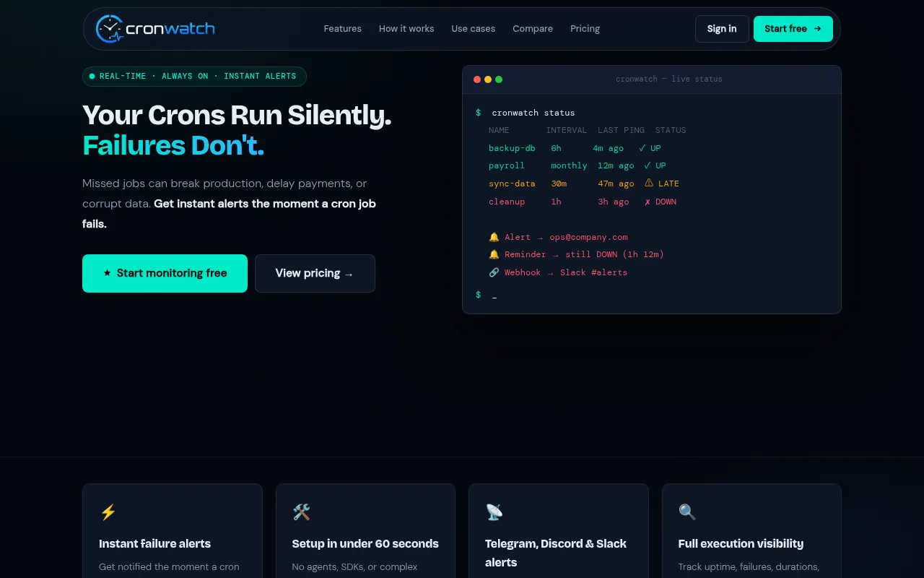Click the checkmark in the payroll row
Viewport: 924px width, 578px height.
[x=648, y=165]
